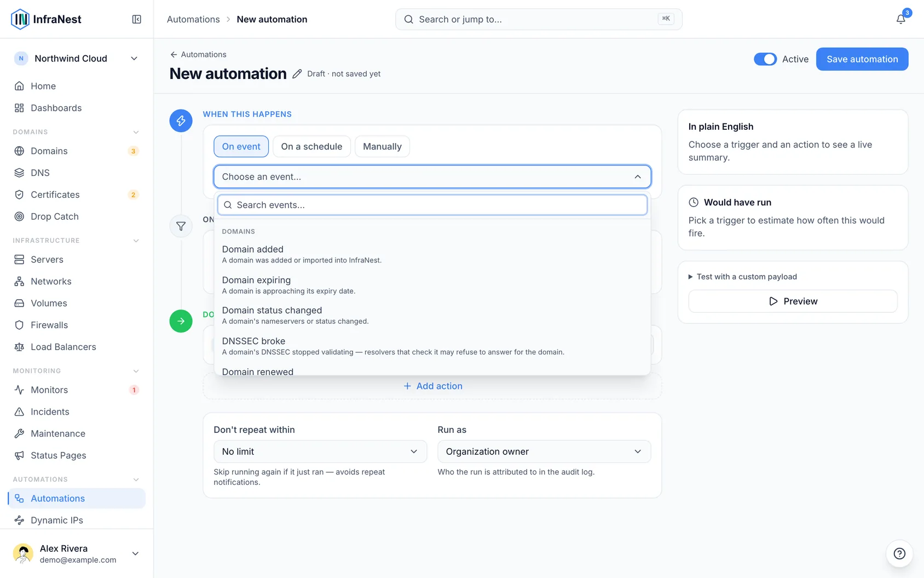Click the lightning trigger step icon
Image resolution: width=924 pixels, height=578 pixels.
(x=181, y=121)
